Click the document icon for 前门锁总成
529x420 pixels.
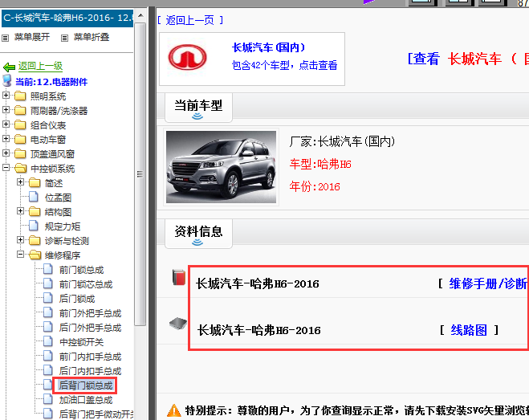point(48,269)
